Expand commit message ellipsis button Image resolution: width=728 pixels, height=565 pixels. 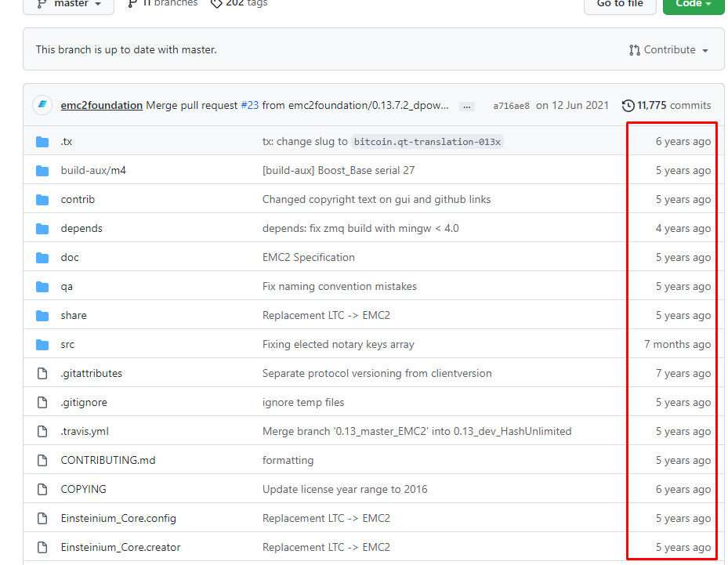466,107
